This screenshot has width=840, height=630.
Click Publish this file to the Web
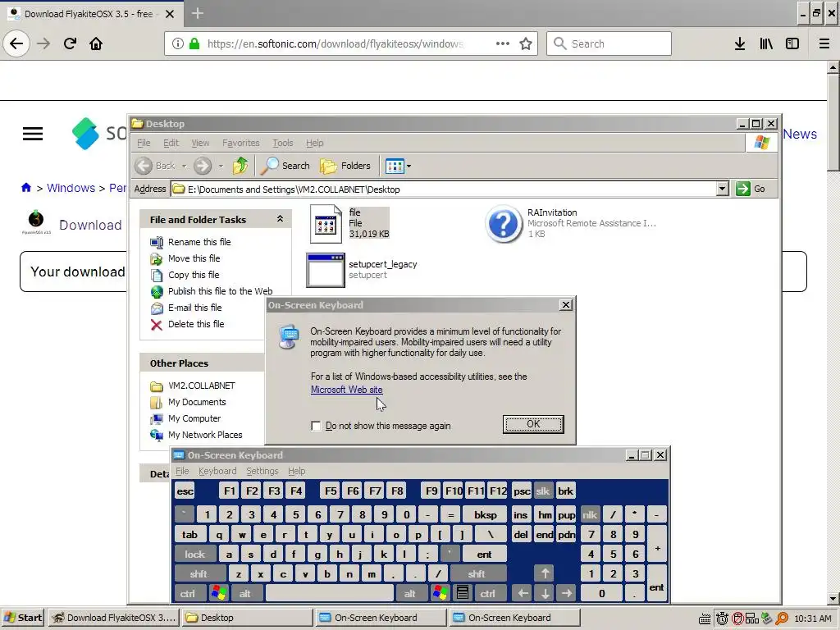(x=220, y=291)
